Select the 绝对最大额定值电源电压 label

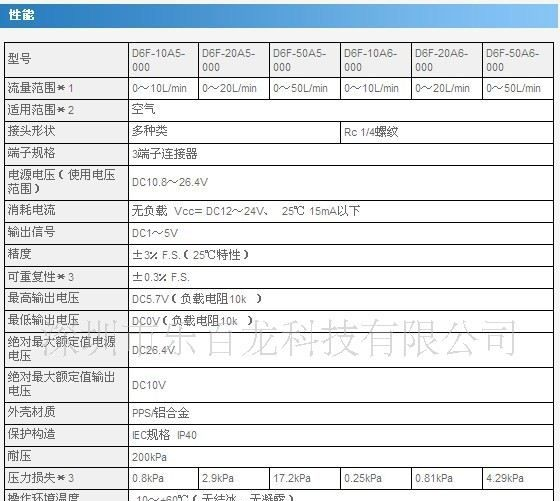click(61, 349)
